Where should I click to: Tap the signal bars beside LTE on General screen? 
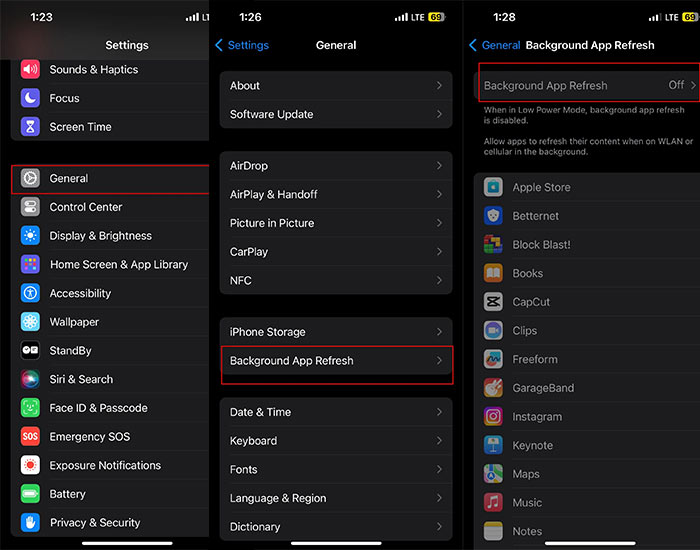pyautogui.click(x=401, y=17)
